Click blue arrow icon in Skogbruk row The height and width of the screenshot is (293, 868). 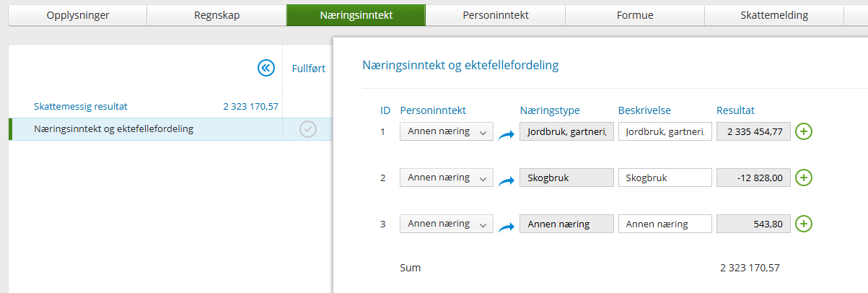(x=506, y=180)
